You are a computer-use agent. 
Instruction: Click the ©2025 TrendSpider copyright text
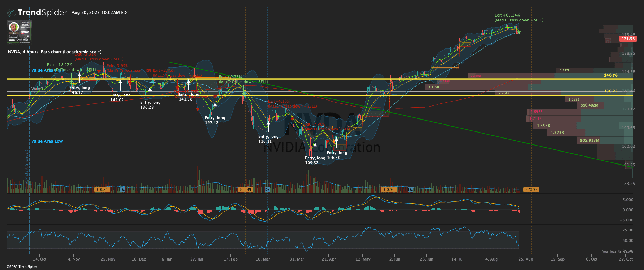tap(22, 266)
